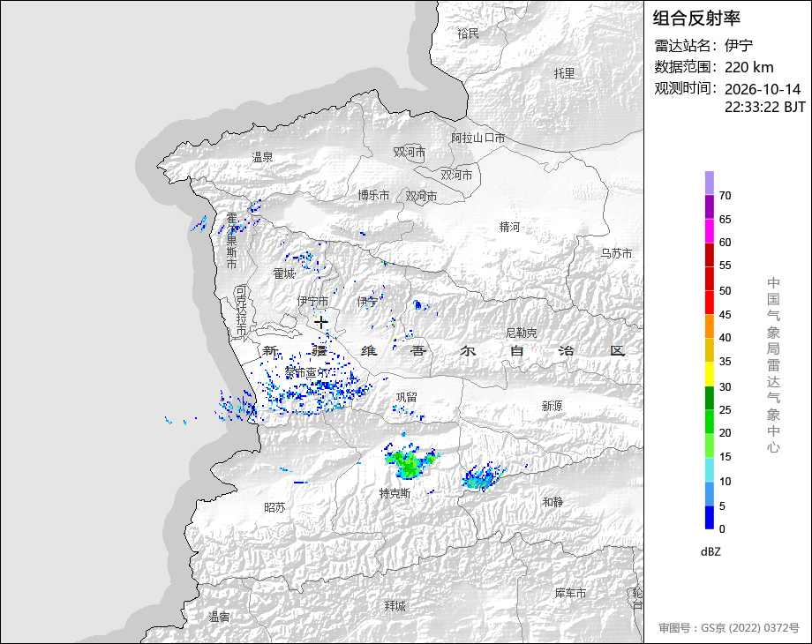Image resolution: width=812 pixels, height=644 pixels.
Task: Click the 220 km data range value
Action: (748, 67)
